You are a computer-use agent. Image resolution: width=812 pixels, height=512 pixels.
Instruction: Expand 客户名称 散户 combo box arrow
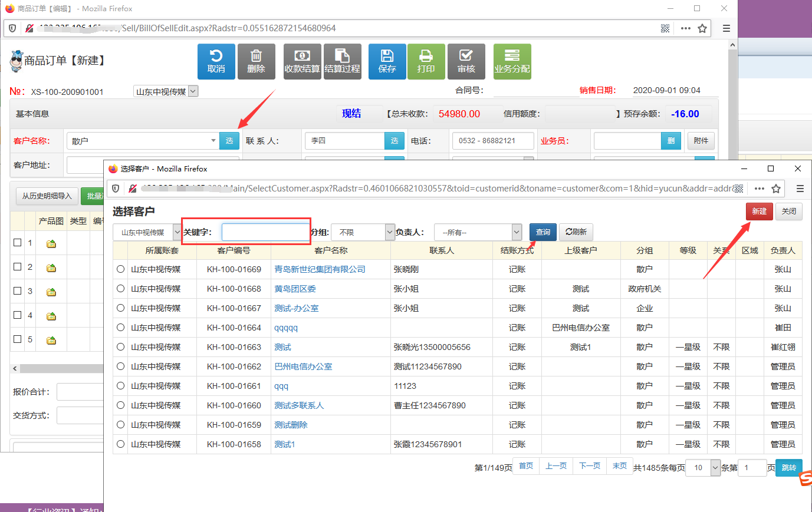[213, 141]
